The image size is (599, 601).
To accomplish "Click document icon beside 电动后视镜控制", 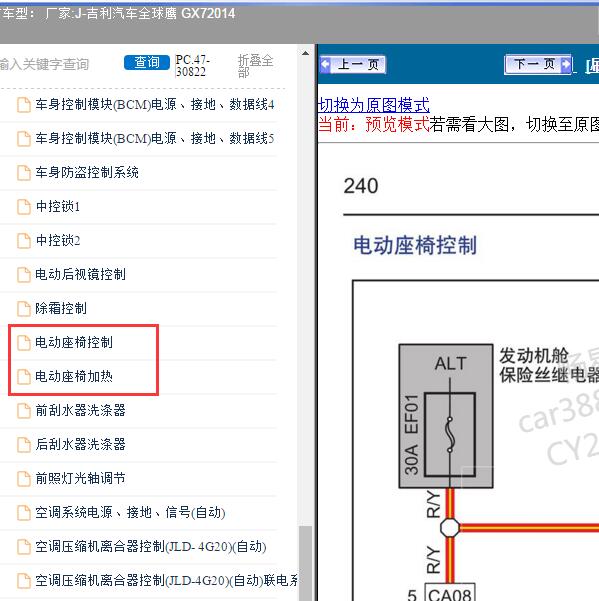I will click(x=24, y=275).
